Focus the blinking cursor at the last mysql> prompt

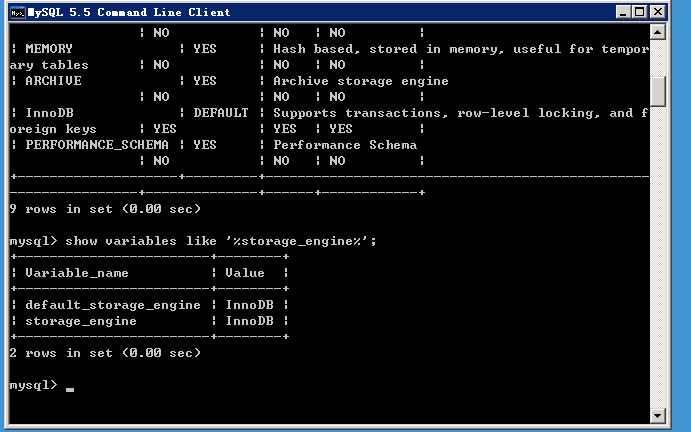tap(70, 387)
